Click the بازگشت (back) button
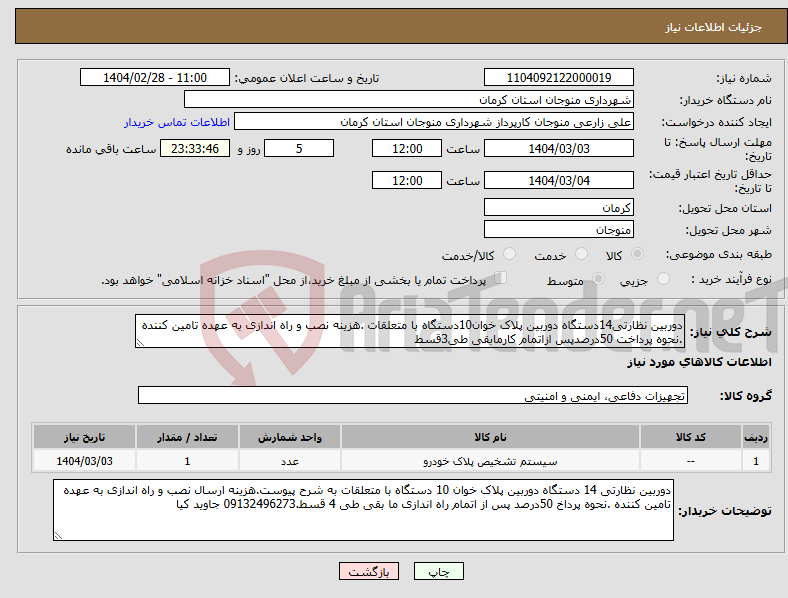The height and width of the screenshot is (598, 788). click(x=369, y=571)
